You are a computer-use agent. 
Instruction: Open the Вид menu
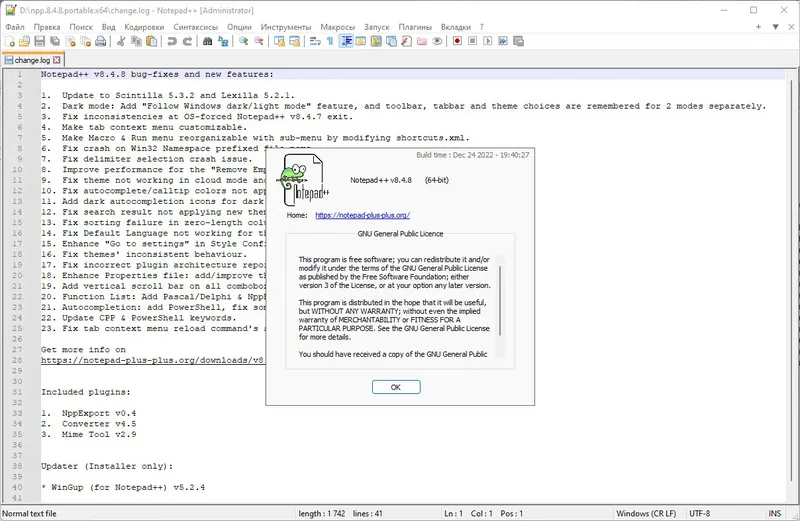tap(108, 27)
